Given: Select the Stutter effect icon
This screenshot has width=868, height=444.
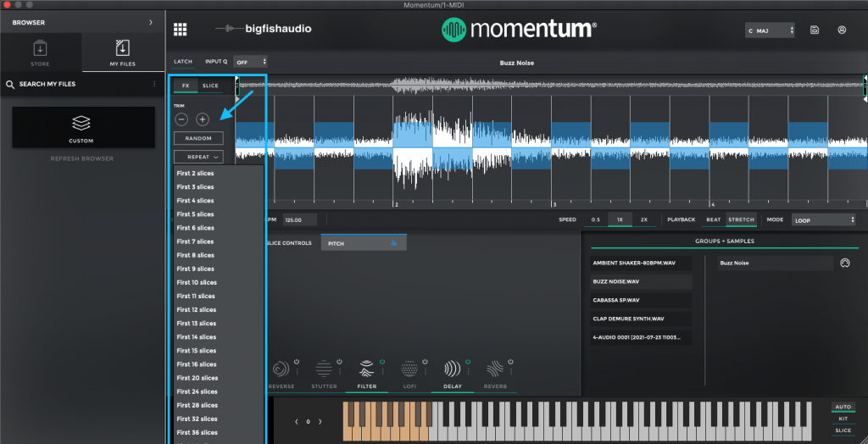Looking at the screenshot, I should pyautogui.click(x=324, y=368).
